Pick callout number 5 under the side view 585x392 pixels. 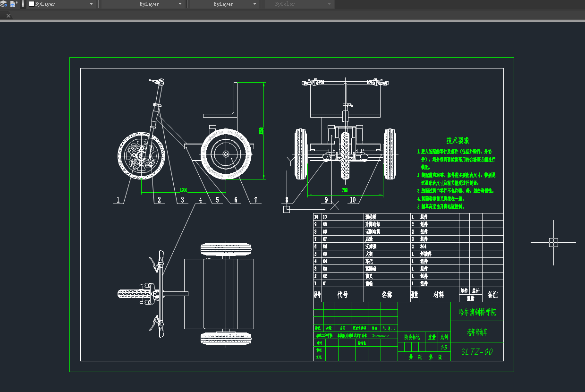coord(217,200)
